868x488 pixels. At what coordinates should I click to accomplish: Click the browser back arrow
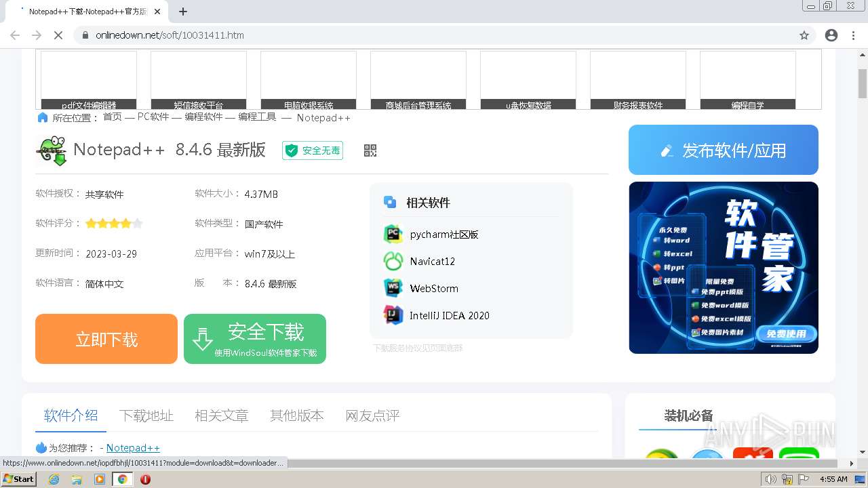15,35
